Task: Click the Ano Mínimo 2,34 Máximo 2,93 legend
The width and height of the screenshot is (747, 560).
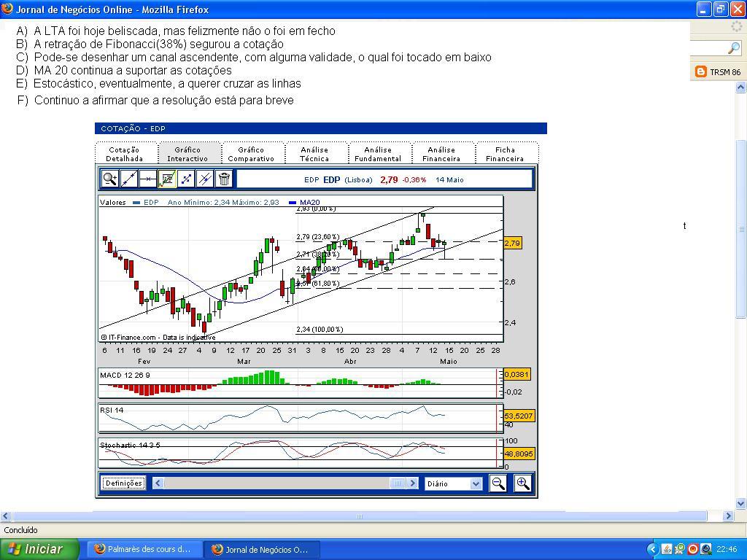Action: coord(223,203)
